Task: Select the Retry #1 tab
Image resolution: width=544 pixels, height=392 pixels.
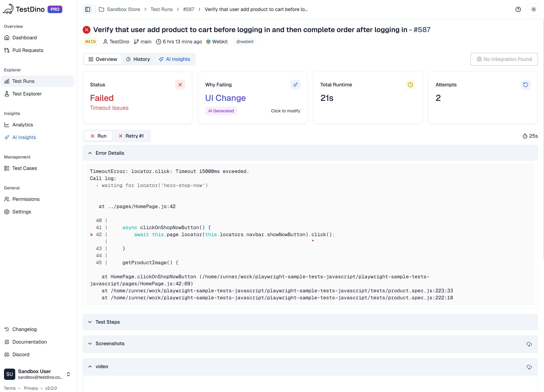Action: click(x=131, y=136)
